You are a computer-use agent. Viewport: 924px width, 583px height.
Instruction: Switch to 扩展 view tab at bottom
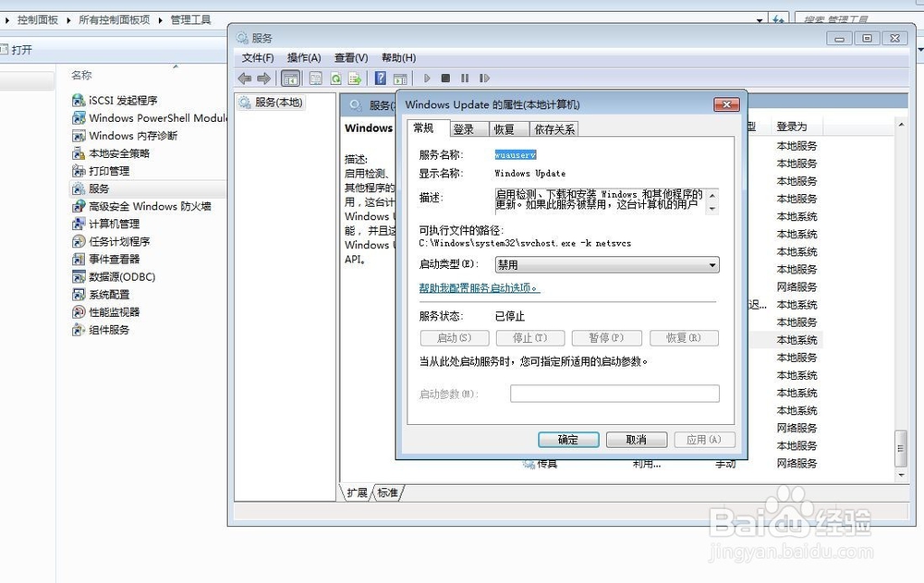point(357,492)
